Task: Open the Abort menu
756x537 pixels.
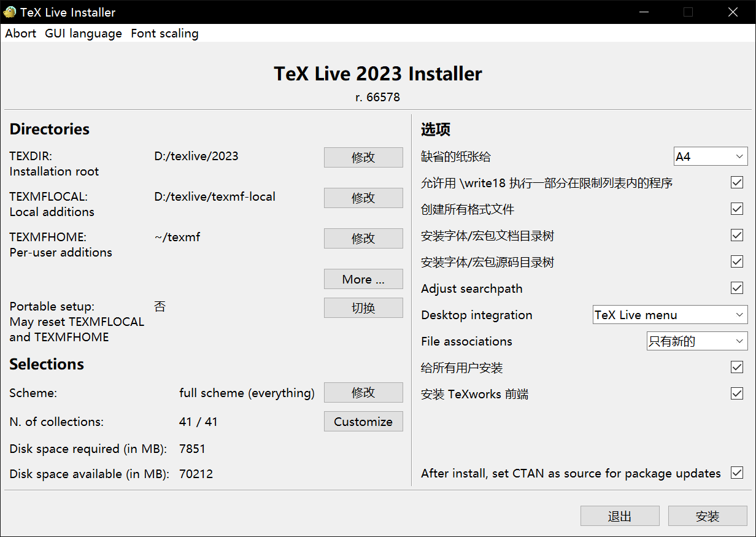Action: coord(21,33)
